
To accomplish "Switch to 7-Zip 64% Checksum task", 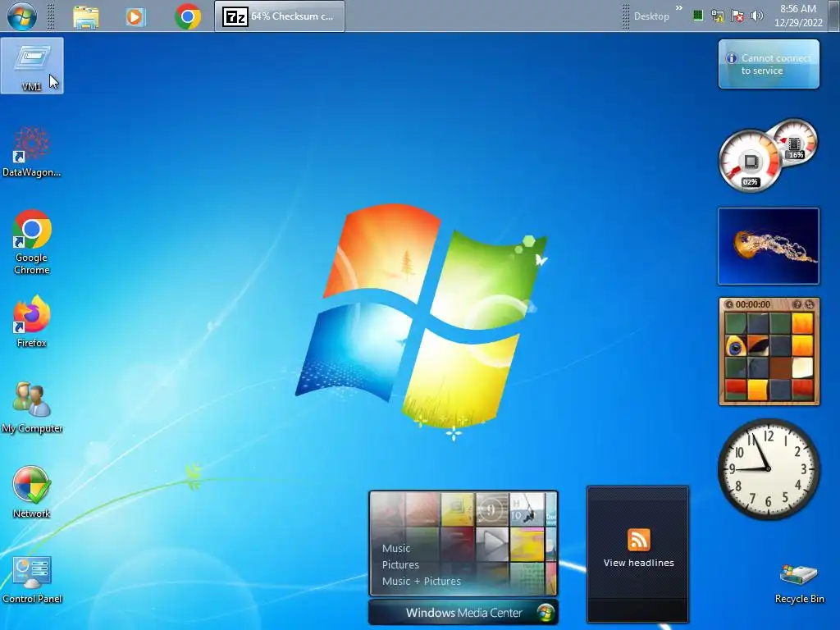I will coord(280,16).
